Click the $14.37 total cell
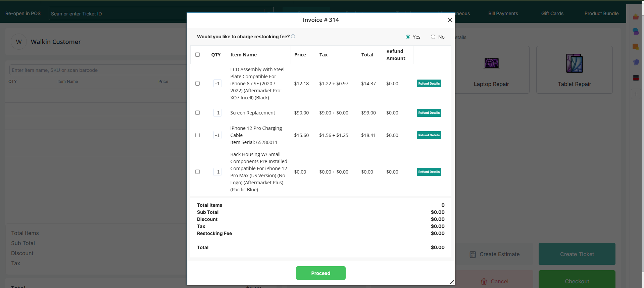Viewport: 644px width, 288px height. click(368, 84)
